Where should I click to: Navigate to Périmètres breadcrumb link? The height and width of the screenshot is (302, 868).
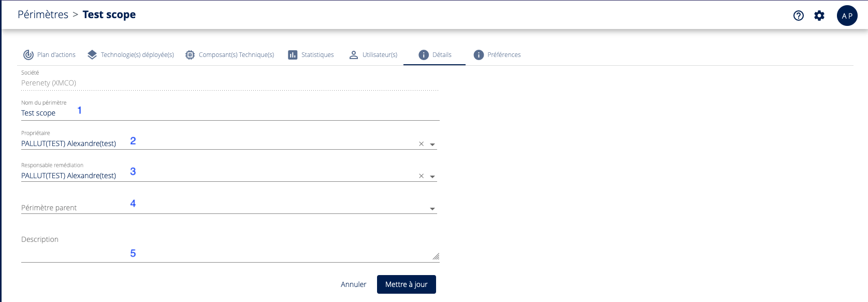[43, 15]
